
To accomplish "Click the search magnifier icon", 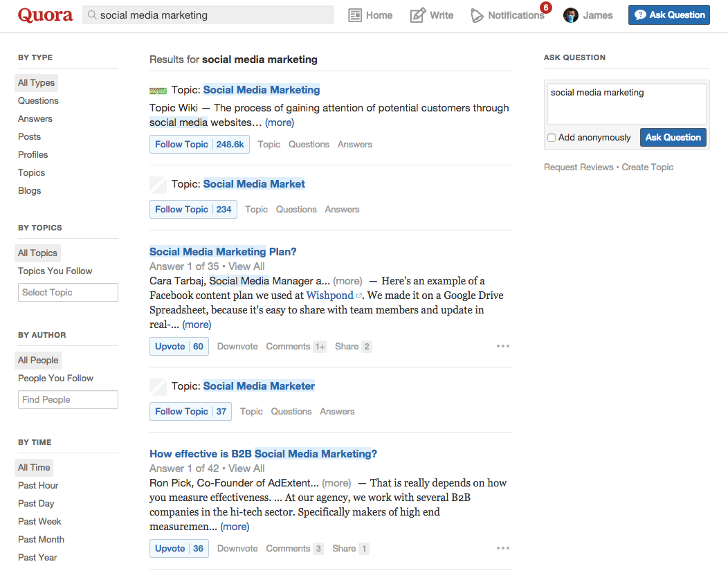I will [x=91, y=15].
